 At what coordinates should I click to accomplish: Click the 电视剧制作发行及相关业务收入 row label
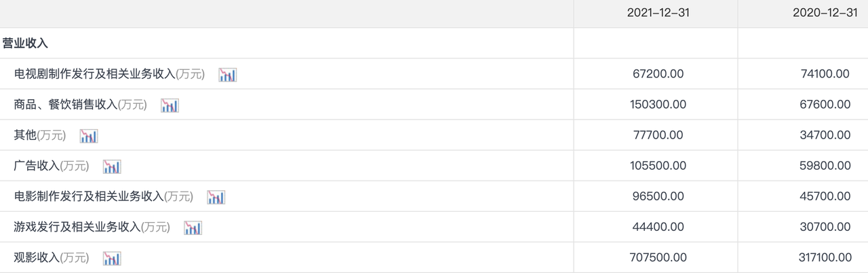pos(95,74)
